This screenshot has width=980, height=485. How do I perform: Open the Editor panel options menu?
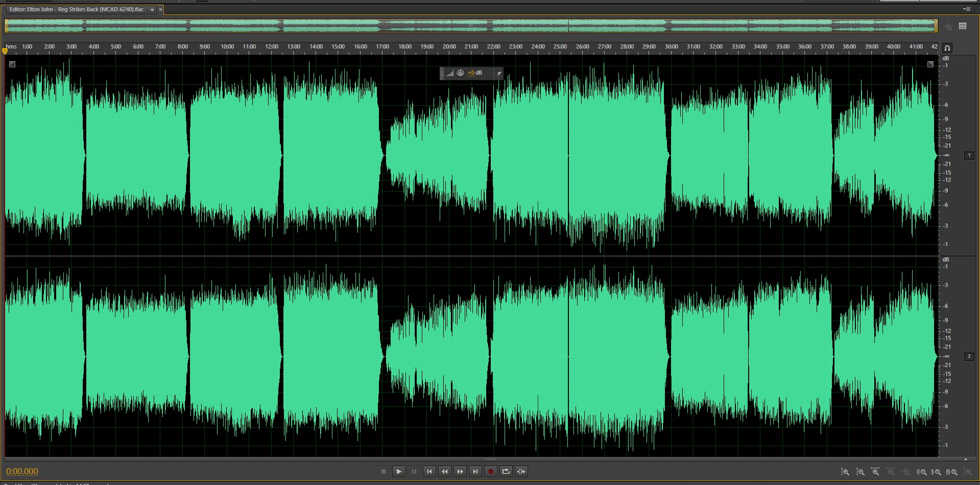click(x=966, y=9)
